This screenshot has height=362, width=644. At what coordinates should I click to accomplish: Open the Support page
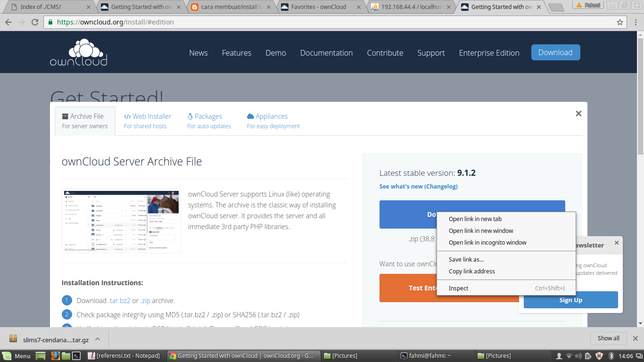[x=431, y=53]
